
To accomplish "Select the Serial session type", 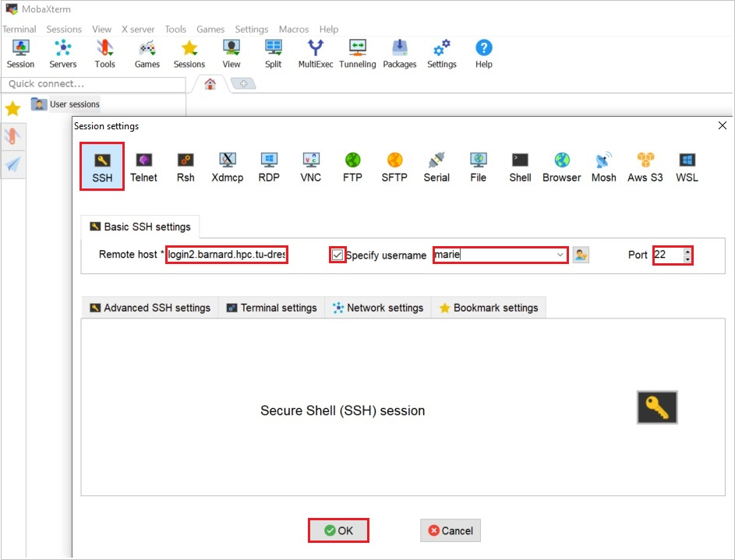I will point(436,167).
